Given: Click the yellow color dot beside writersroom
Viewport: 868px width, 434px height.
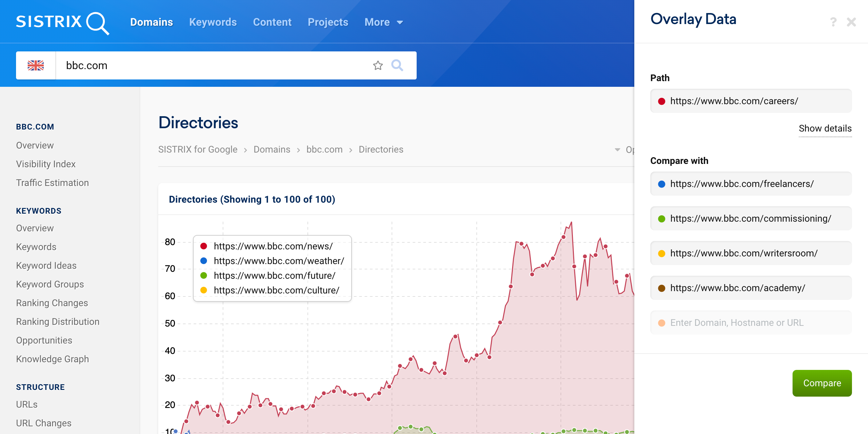Looking at the screenshot, I should (x=661, y=253).
